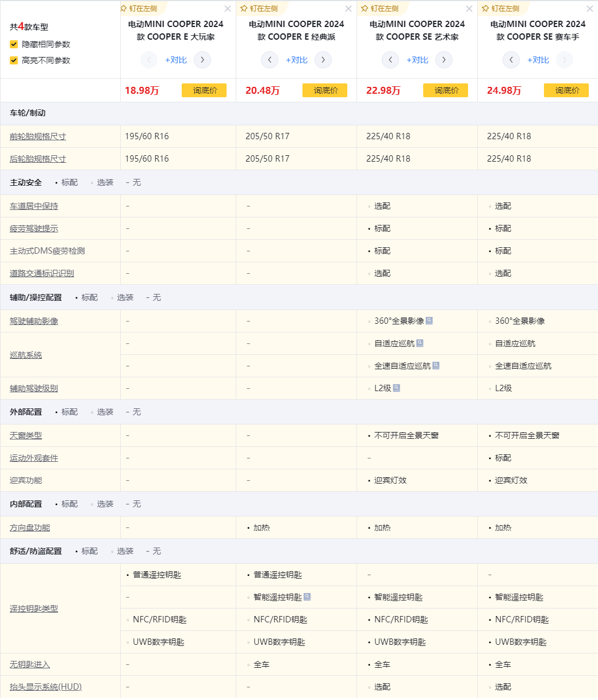Image resolution: width=598 pixels, height=700 pixels.
Task: Move COOPER E 大玩家 column right
Action: pos(202,60)
